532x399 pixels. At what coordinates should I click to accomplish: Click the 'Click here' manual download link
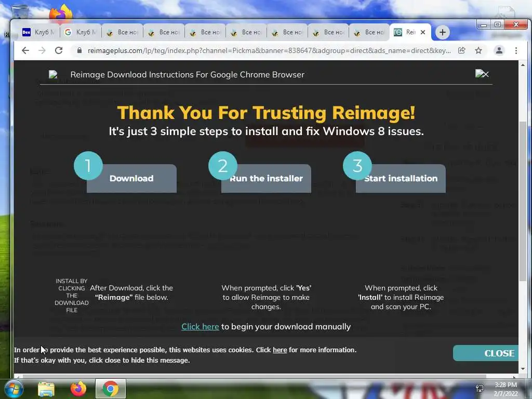point(200,326)
